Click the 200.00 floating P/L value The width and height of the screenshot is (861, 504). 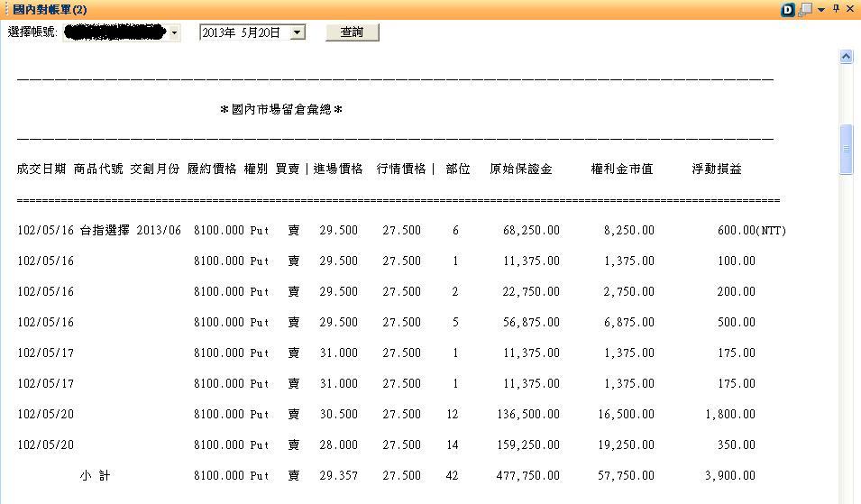(737, 292)
